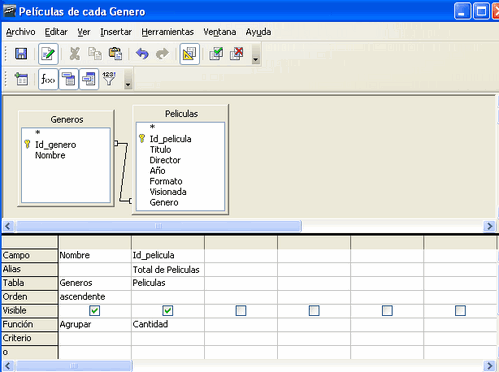The width and height of the screenshot is (499, 372).
Task: Open the Insertar menu
Action: pyautogui.click(x=116, y=32)
